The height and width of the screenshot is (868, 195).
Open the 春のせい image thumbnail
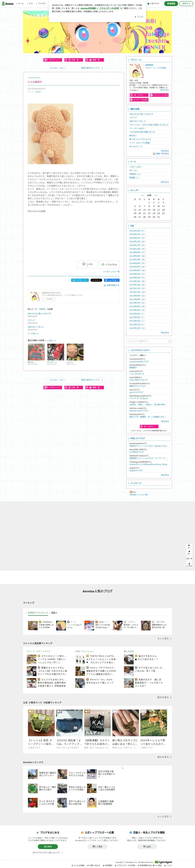36,352
